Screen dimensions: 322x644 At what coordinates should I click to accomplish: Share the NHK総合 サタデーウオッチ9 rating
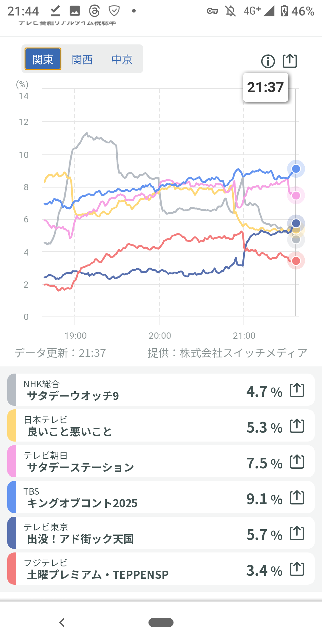(x=297, y=390)
